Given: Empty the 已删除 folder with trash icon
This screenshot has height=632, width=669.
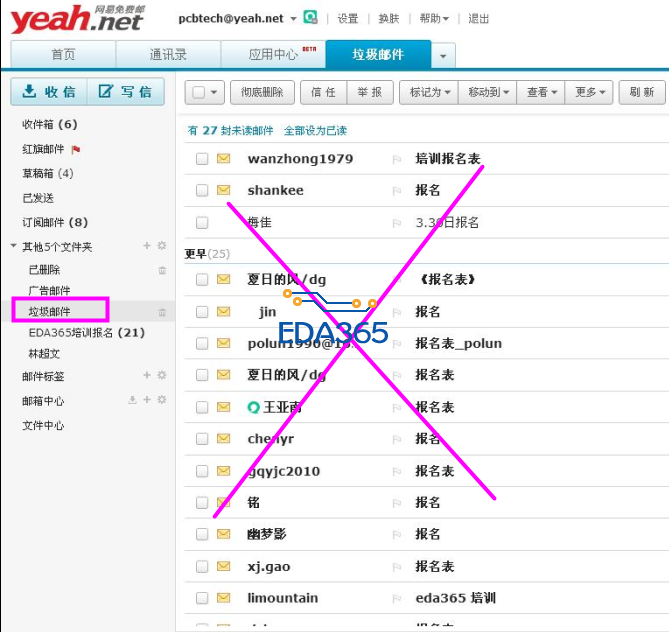Looking at the screenshot, I should [162, 270].
